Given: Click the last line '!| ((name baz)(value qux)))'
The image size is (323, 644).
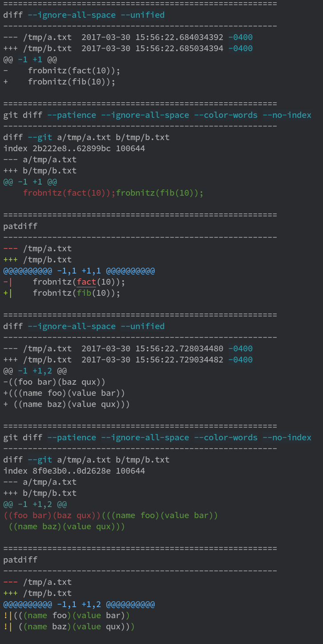Looking at the screenshot, I should (x=69, y=627).
